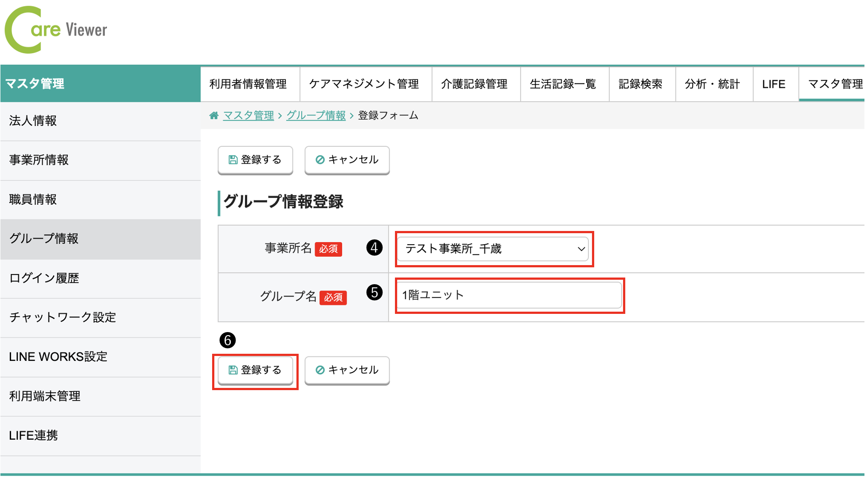Click the floppy disk icon on bottom 登録する button
This screenshot has height=485, width=868.
[233, 370]
